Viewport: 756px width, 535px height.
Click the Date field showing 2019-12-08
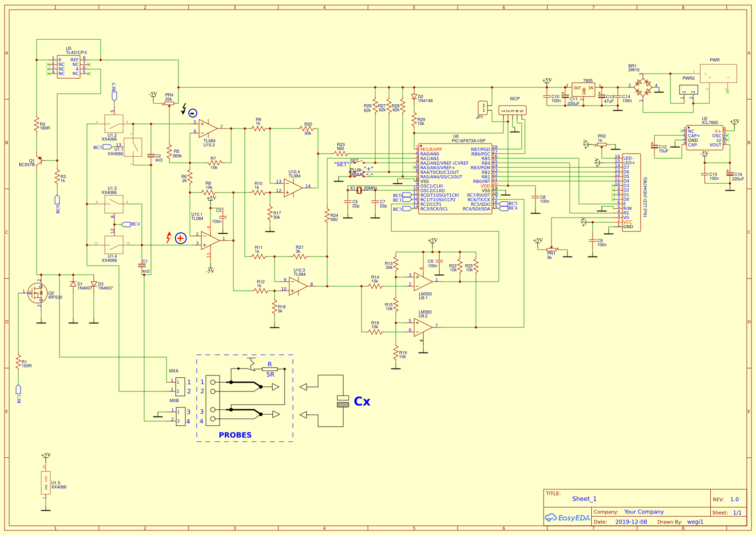(x=632, y=521)
